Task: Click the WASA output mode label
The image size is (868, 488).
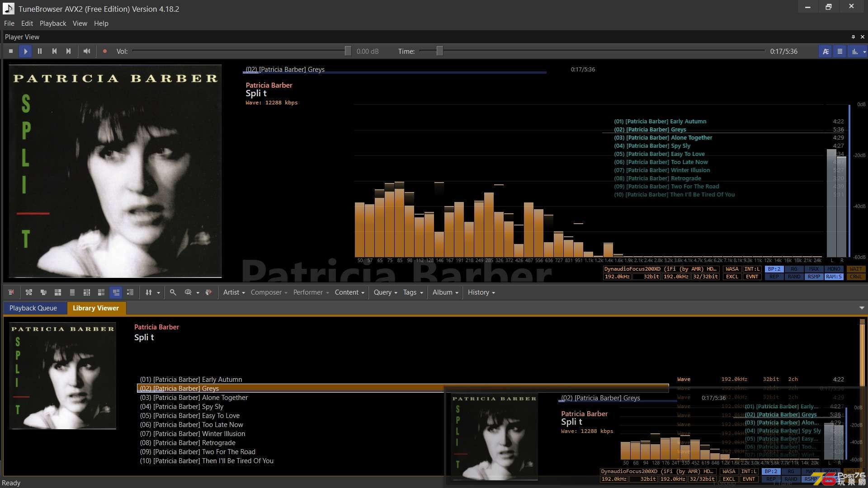Action: click(732, 269)
